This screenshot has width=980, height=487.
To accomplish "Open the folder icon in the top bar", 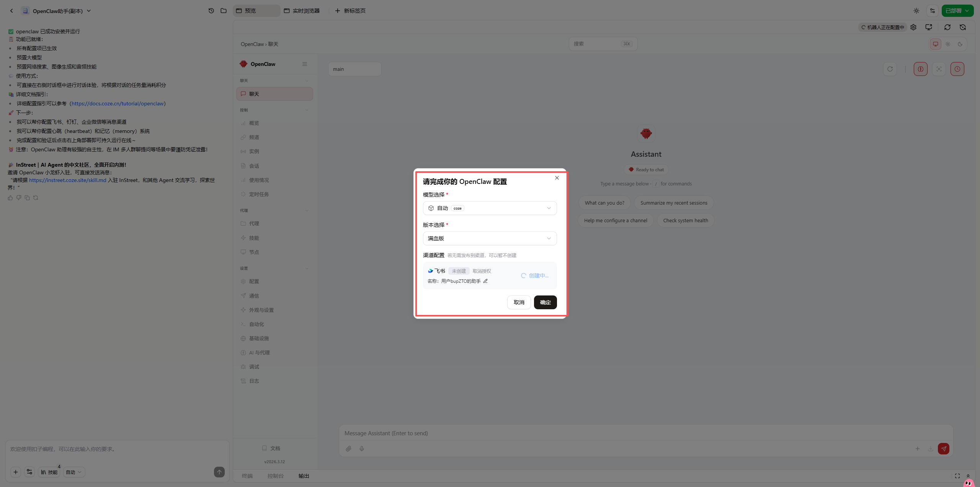I will [x=224, y=11].
